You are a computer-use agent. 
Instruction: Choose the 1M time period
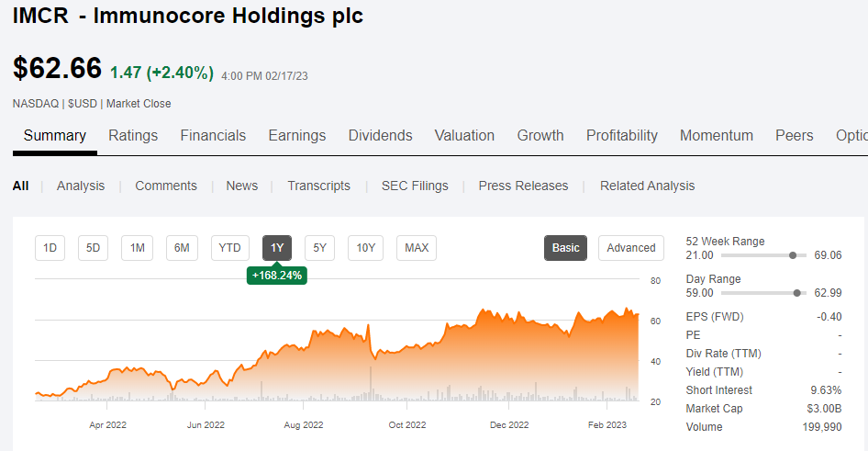pos(137,248)
